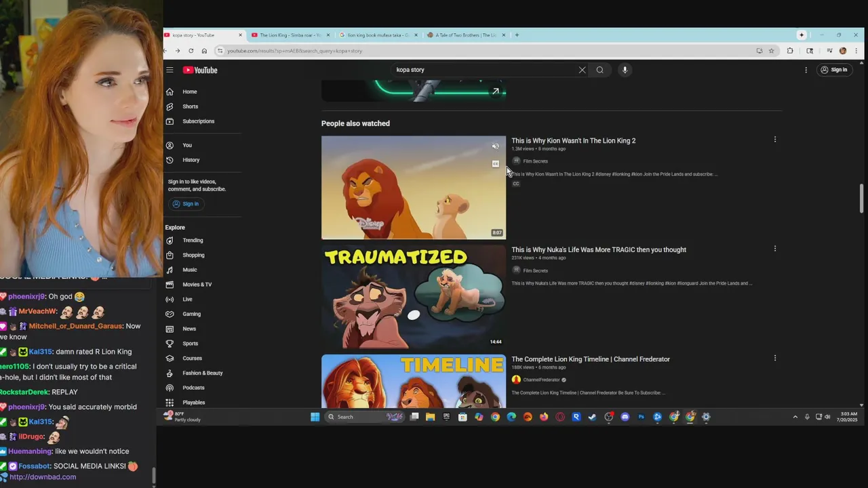Start voice search with microphone icon
Screen dimensions: 868x488
(x=625, y=70)
